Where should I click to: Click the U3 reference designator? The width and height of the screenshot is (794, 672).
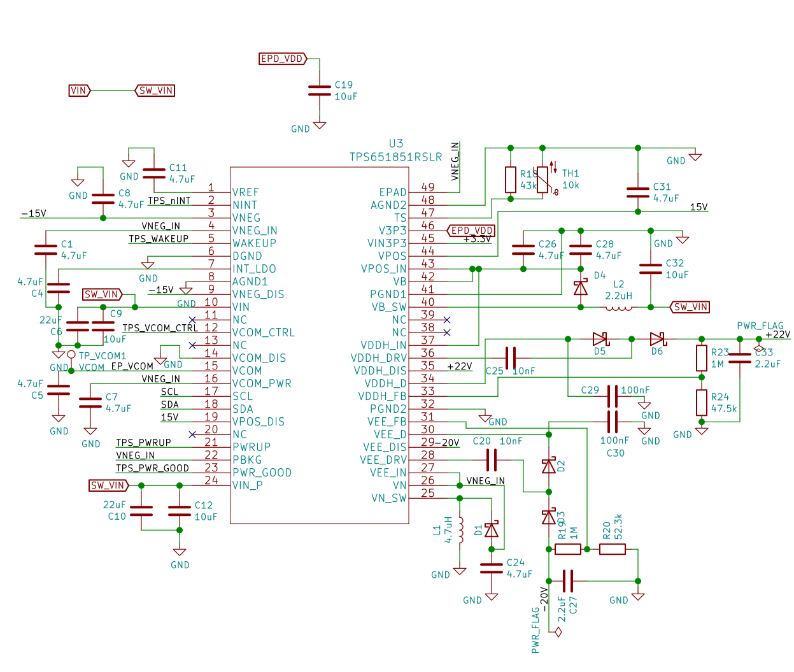pyautogui.click(x=396, y=143)
